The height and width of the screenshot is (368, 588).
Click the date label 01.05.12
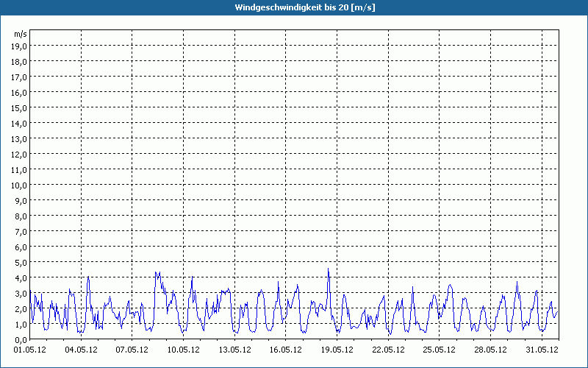click(x=30, y=350)
